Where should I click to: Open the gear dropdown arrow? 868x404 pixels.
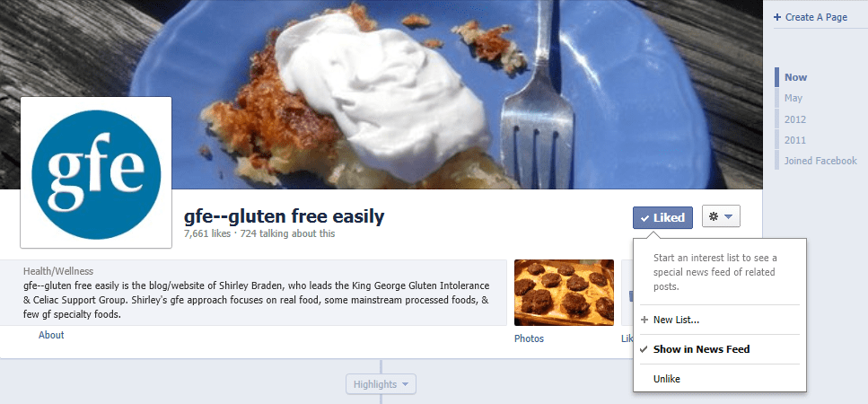coord(729,217)
